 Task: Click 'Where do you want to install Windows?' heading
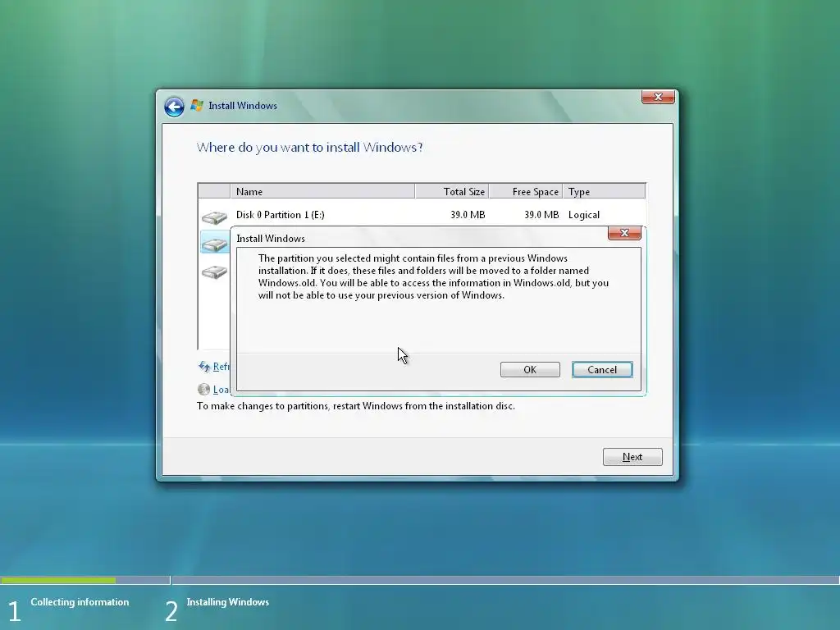point(309,148)
